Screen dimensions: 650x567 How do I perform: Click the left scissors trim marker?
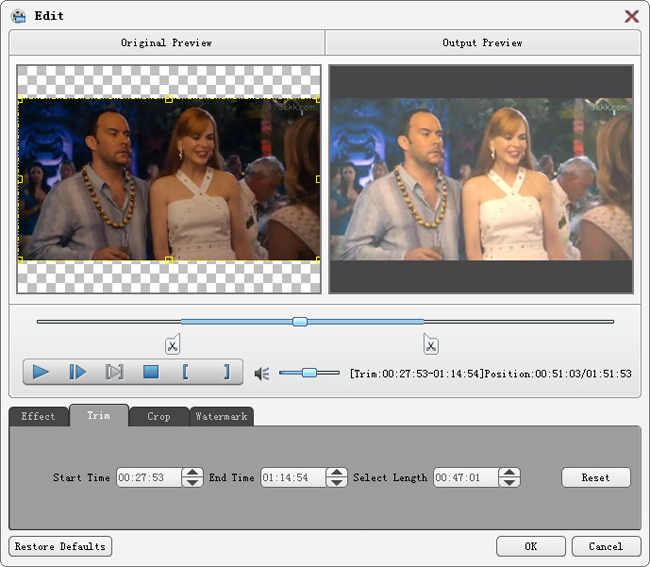click(172, 344)
